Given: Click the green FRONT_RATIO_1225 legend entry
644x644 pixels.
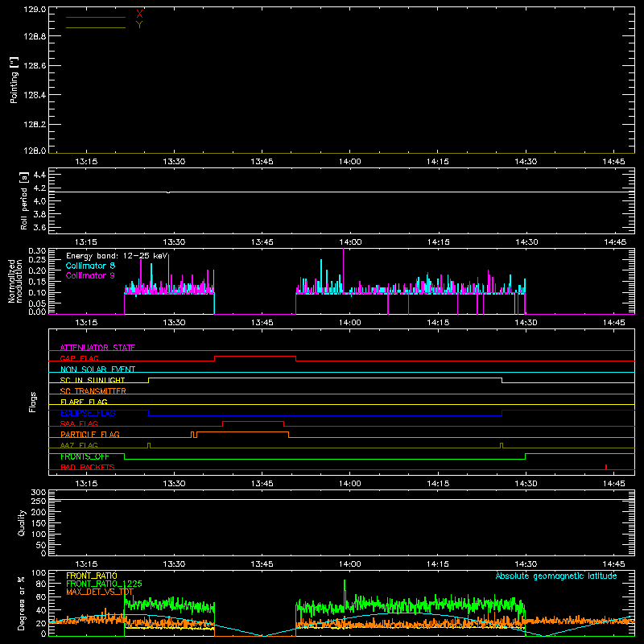Looking at the screenshot, I should pos(104,584).
